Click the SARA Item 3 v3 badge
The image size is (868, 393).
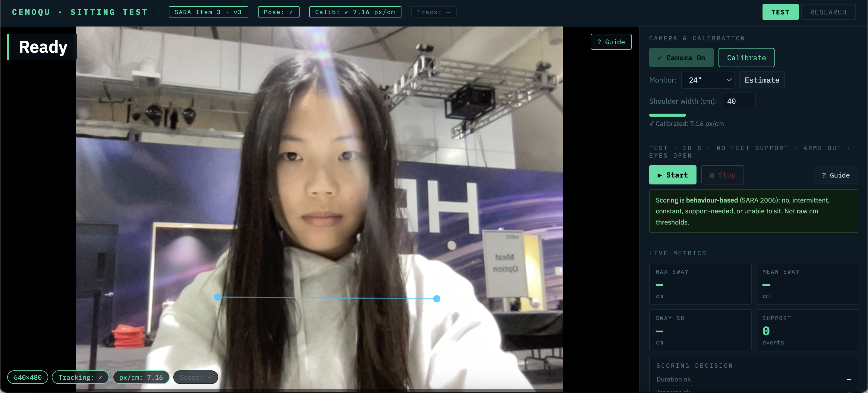[x=208, y=12]
